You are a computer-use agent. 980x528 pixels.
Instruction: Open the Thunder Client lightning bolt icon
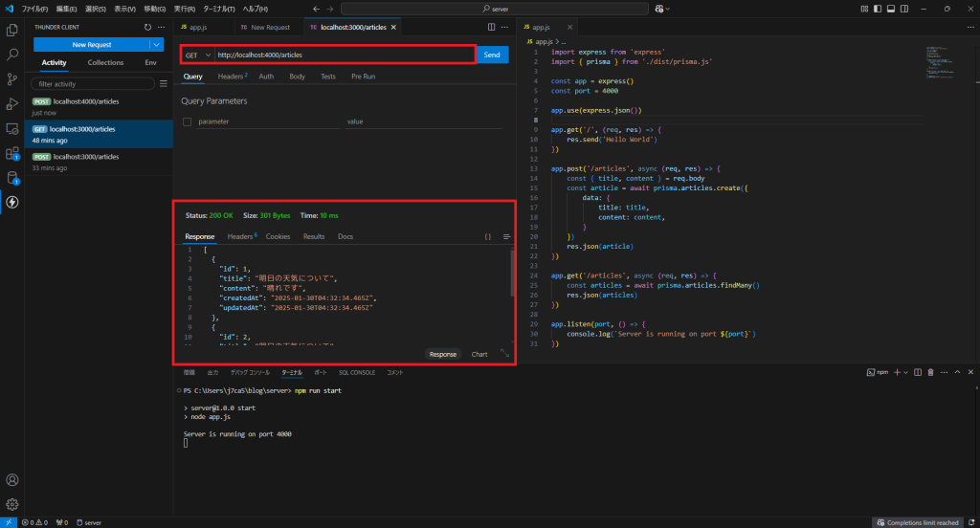click(x=12, y=202)
